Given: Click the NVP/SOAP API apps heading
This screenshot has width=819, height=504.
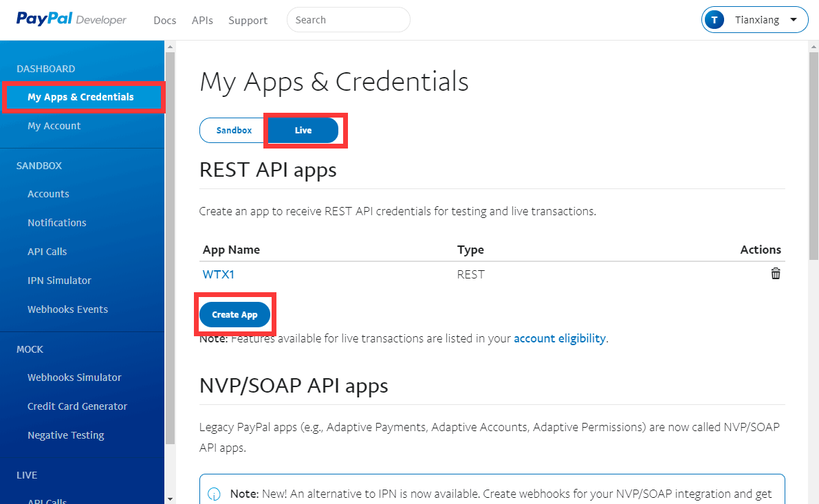Looking at the screenshot, I should (x=294, y=386).
